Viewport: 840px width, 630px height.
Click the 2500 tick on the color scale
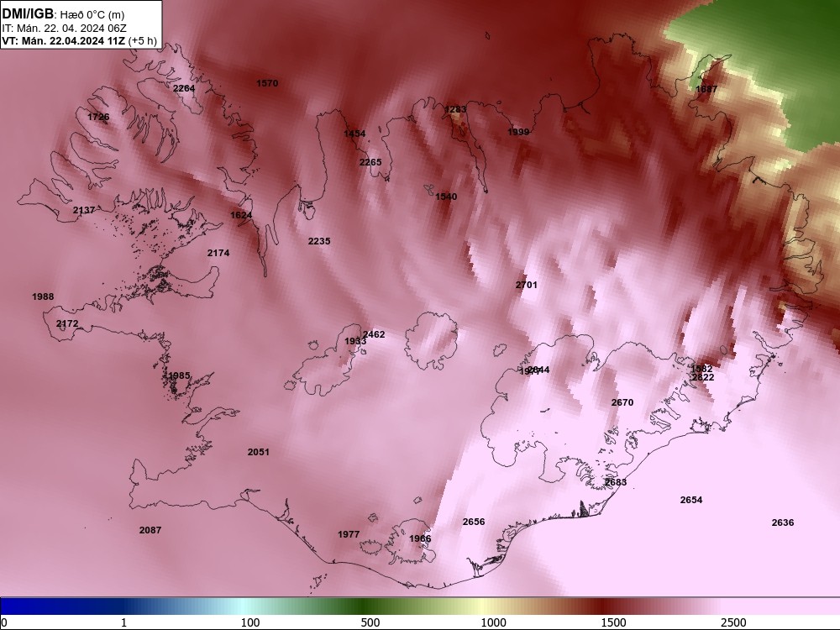point(733,622)
